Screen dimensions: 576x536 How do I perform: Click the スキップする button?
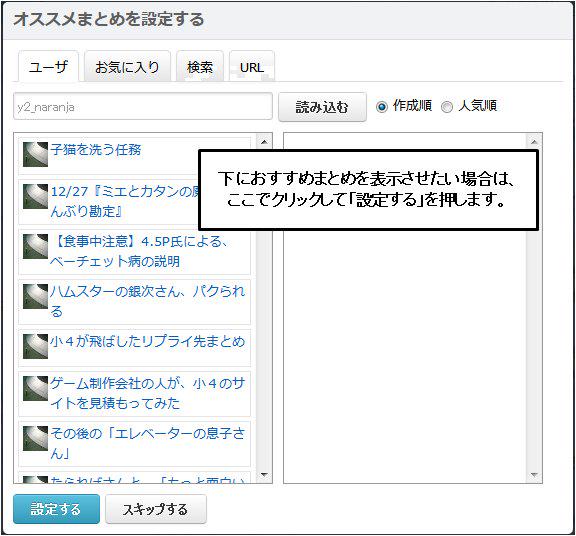[x=156, y=509]
